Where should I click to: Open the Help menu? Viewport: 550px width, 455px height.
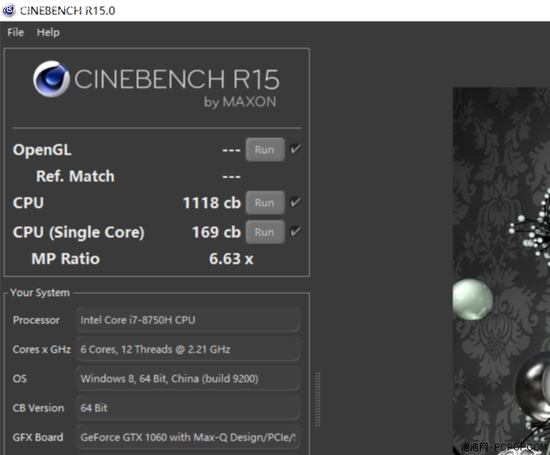(48, 32)
